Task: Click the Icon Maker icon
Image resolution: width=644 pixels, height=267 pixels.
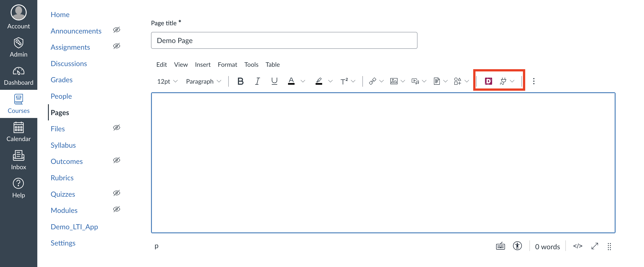Action: pyautogui.click(x=458, y=81)
